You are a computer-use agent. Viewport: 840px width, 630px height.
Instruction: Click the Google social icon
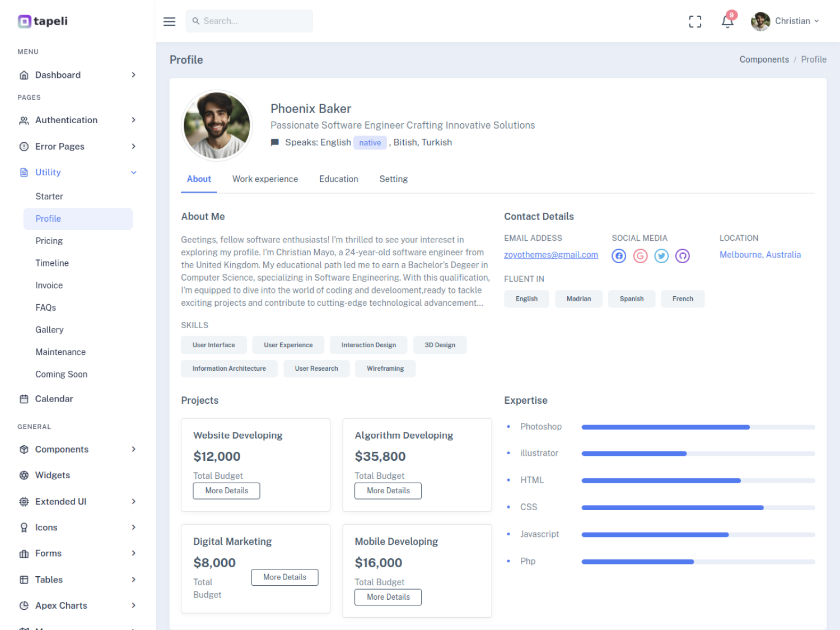[640, 256]
